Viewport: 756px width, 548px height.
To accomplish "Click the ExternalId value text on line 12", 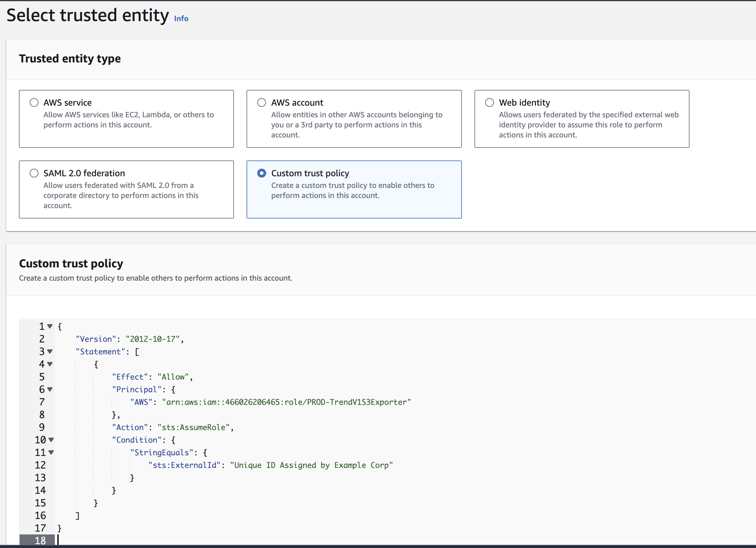I will (311, 465).
